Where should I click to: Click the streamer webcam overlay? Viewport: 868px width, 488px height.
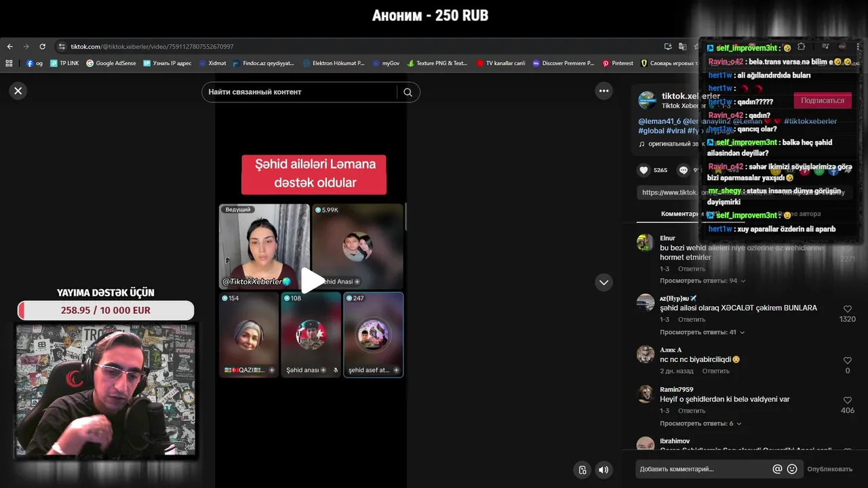coord(106,390)
